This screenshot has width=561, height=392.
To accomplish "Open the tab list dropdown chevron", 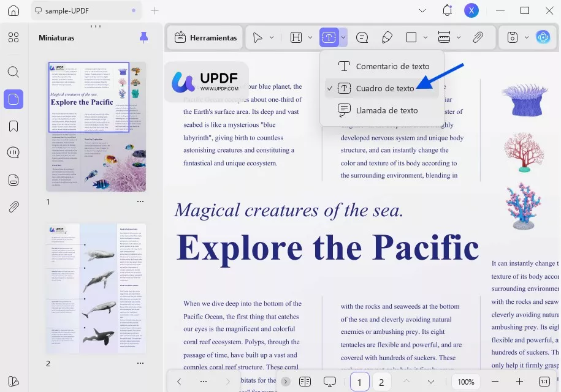I will [422, 11].
